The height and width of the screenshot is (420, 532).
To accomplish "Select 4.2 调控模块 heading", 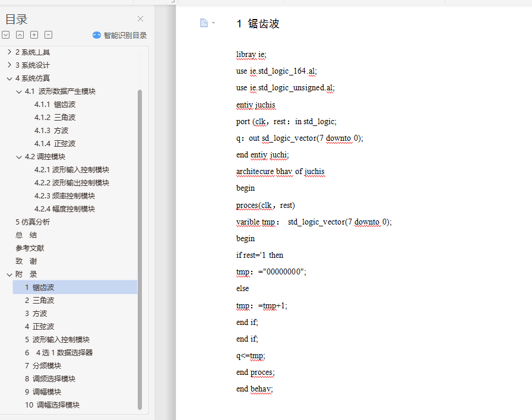I will click(45, 157).
